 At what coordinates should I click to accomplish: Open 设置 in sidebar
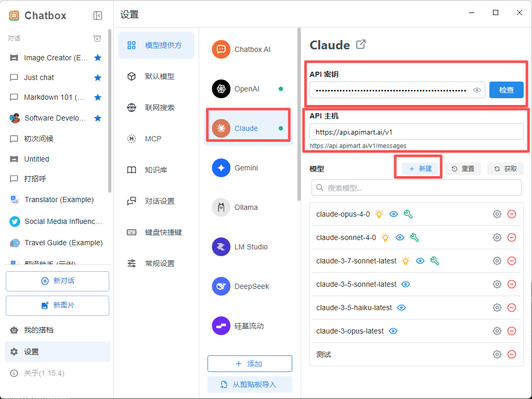(57, 352)
